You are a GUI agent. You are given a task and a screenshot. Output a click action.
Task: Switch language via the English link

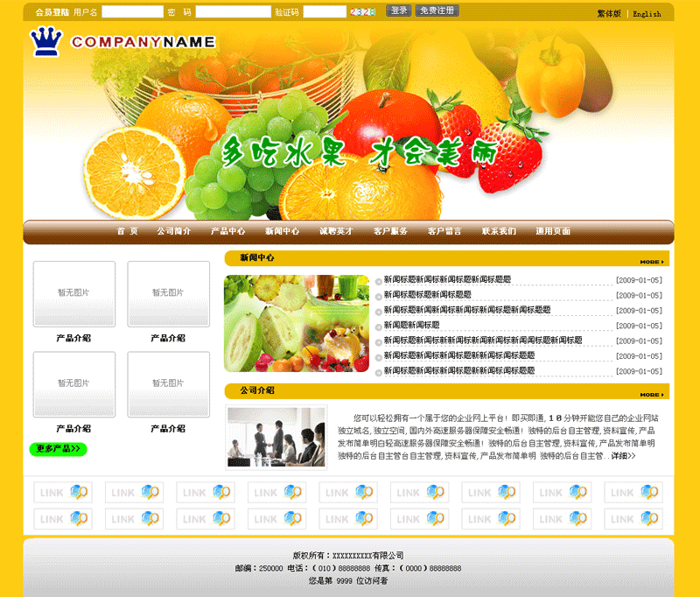tap(647, 14)
